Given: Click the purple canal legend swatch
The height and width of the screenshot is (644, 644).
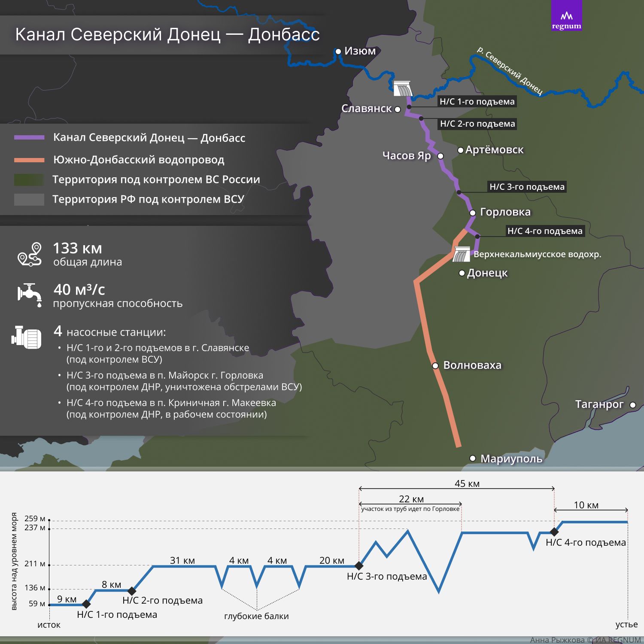Looking at the screenshot, I should pyautogui.click(x=29, y=138).
